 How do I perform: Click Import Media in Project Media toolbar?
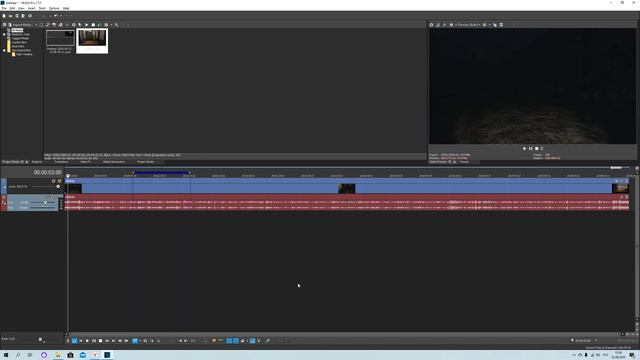[x=21, y=25]
